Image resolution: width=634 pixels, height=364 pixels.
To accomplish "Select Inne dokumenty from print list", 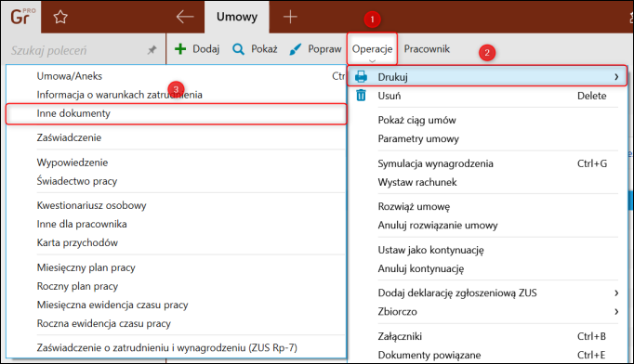I will (177, 113).
